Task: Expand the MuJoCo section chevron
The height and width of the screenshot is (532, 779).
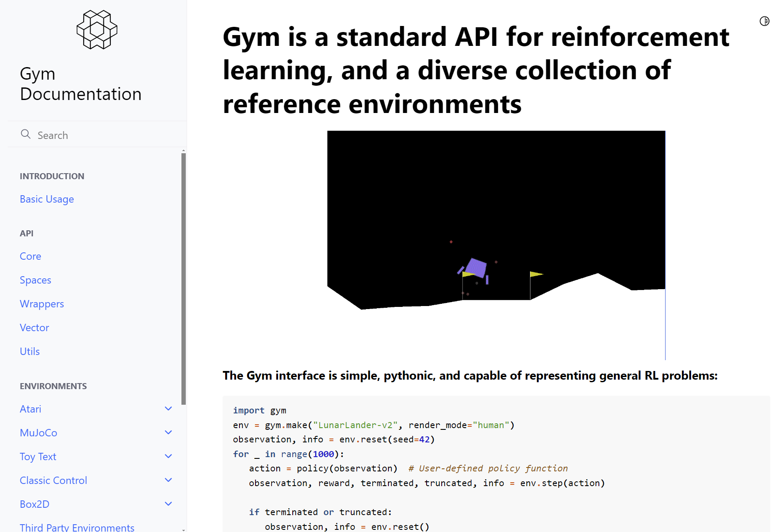Action: click(x=168, y=432)
